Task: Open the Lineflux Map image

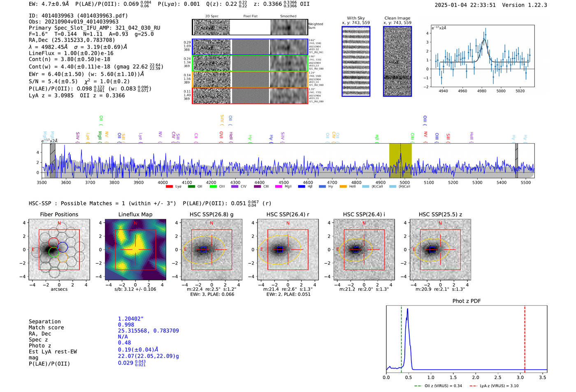Action: click(135, 250)
